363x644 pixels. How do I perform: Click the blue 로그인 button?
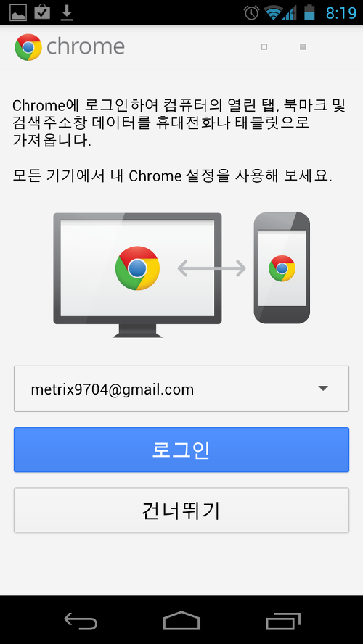click(181, 450)
